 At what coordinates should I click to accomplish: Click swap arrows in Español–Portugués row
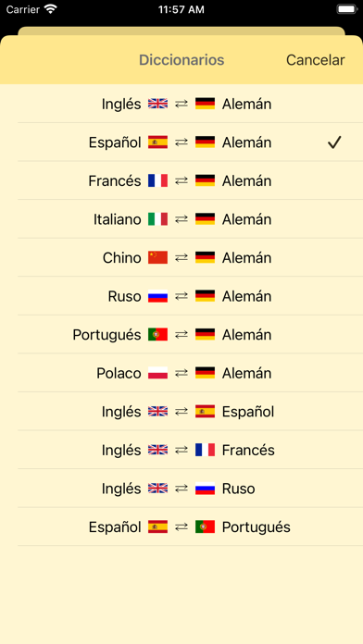point(181,526)
